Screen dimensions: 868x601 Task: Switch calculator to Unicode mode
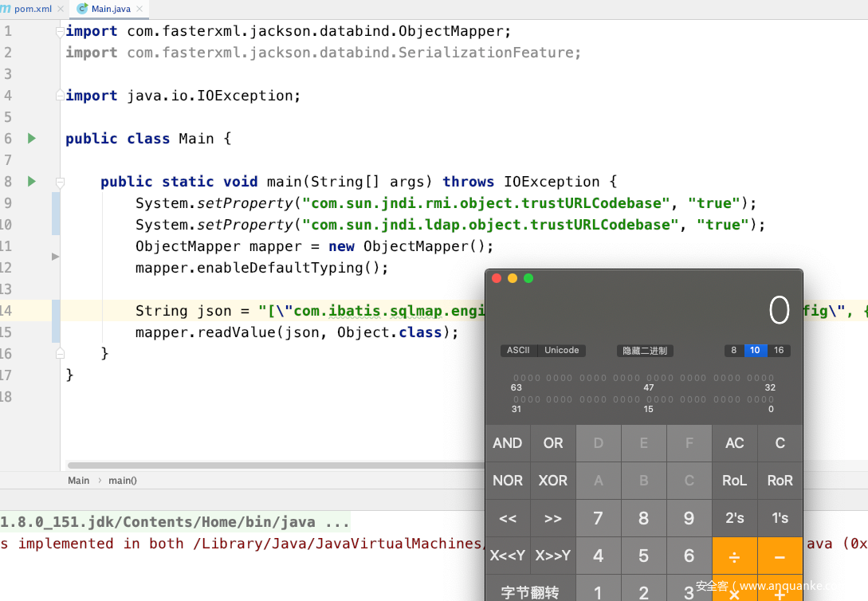(561, 350)
